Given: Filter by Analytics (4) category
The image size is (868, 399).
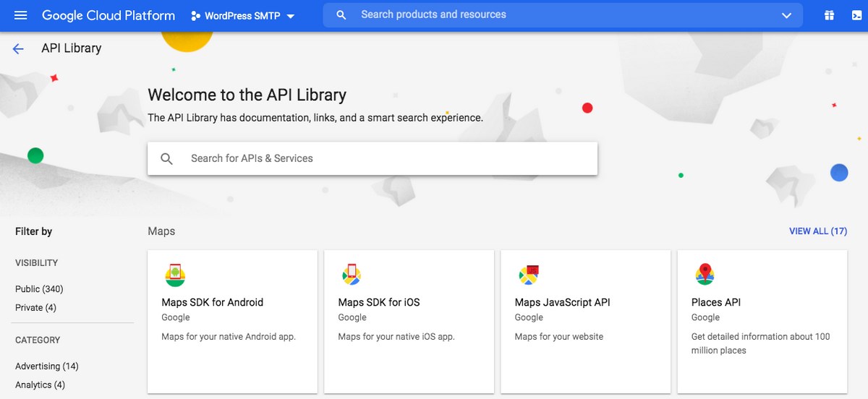Looking at the screenshot, I should click(x=40, y=385).
